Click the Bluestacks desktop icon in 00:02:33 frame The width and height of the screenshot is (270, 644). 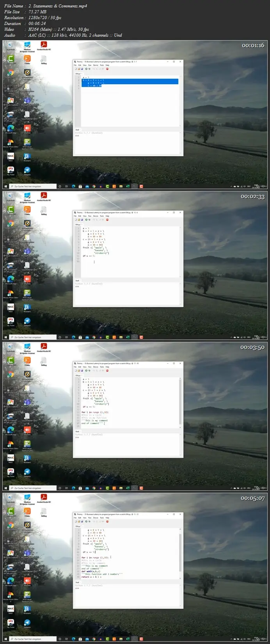pos(27,308)
